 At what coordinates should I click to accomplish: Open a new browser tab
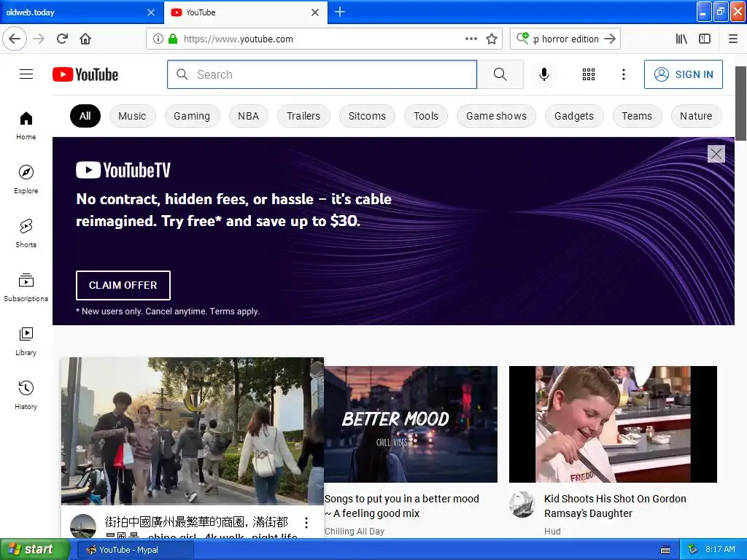click(340, 12)
